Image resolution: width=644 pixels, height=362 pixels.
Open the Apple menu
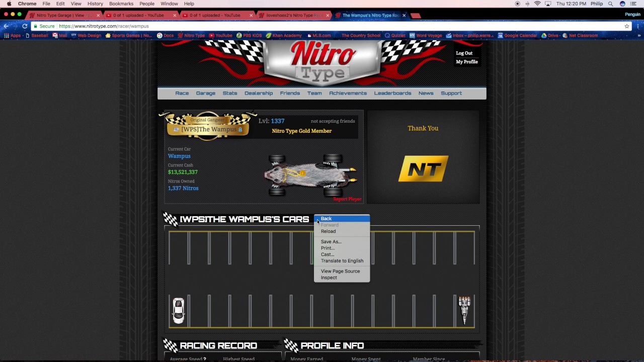[9, 4]
